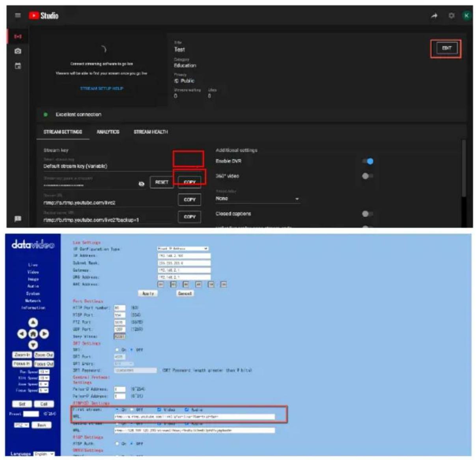Toggle the Closed captions switch
476x460 pixels.
(x=368, y=214)
